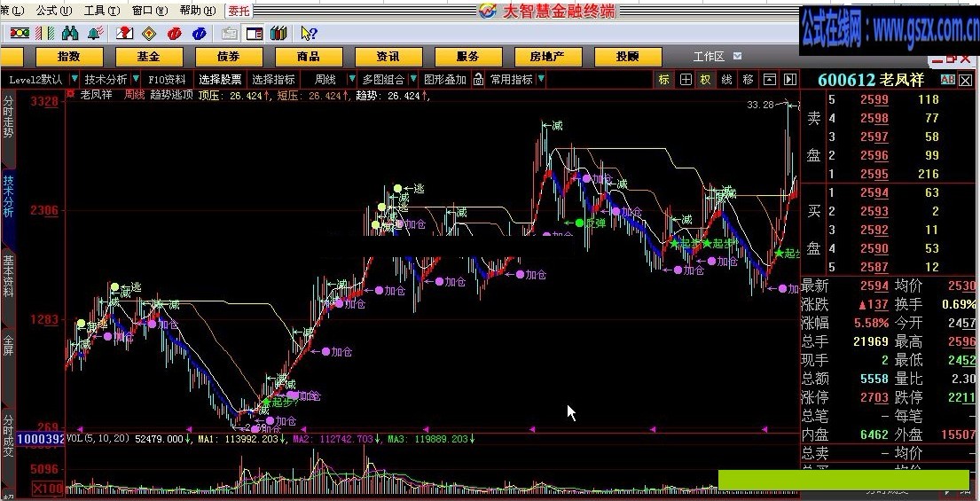Toggle the 权 adjustment button
The height and width of the screenshot is (501, 980).
click(x=706, y=79)
